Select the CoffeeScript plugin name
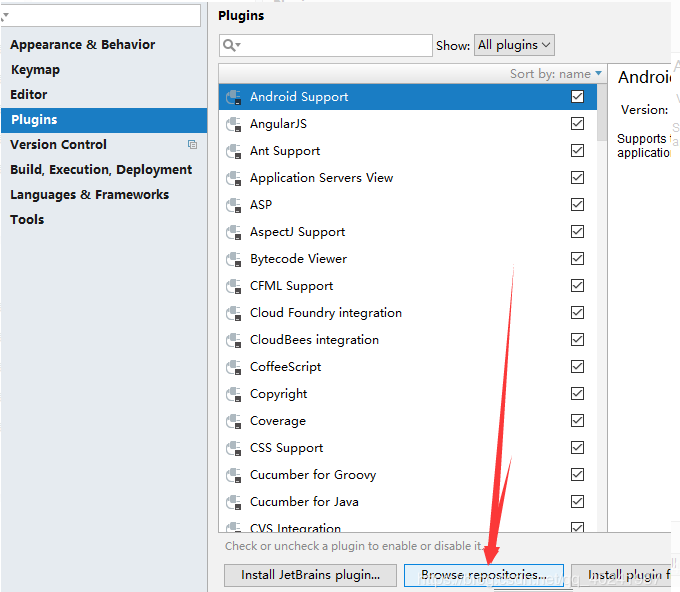 [x=285, y=367]
